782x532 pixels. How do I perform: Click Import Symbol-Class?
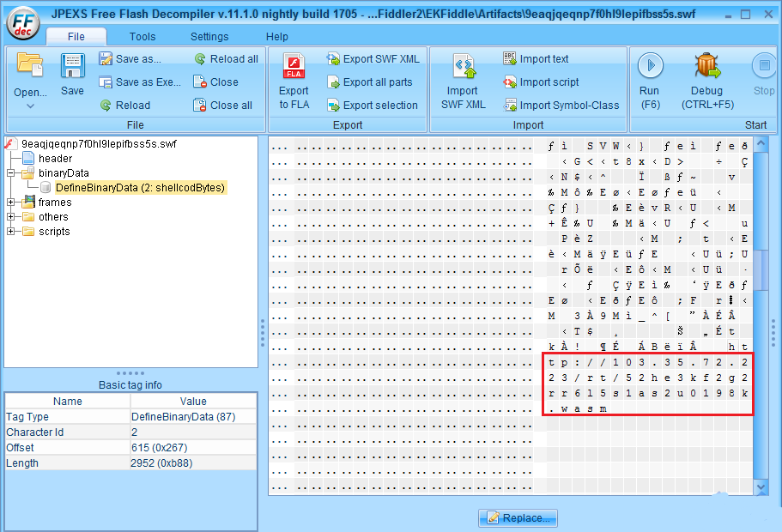point(561,106)
